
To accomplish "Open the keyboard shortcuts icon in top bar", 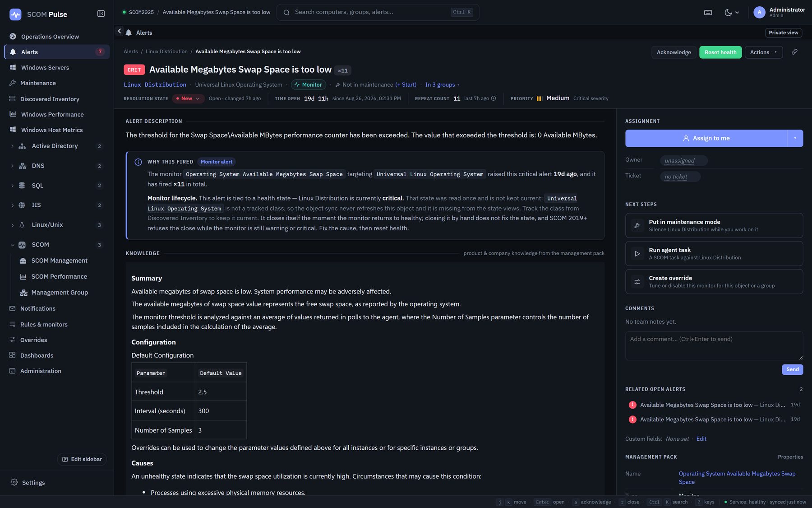I will pyautogui.click(x=708, y=13).
